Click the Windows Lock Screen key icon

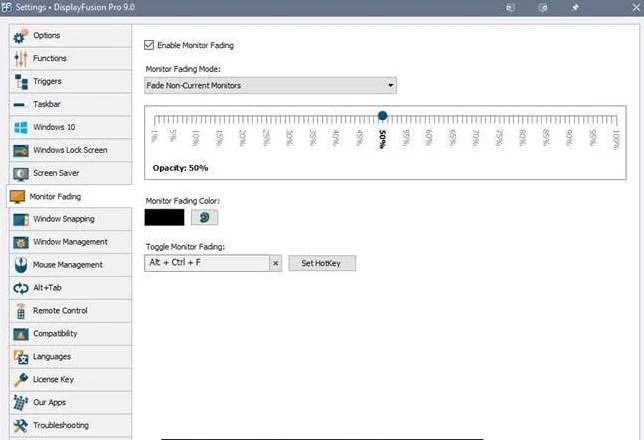pyautogui.click(x=21, y=151)
